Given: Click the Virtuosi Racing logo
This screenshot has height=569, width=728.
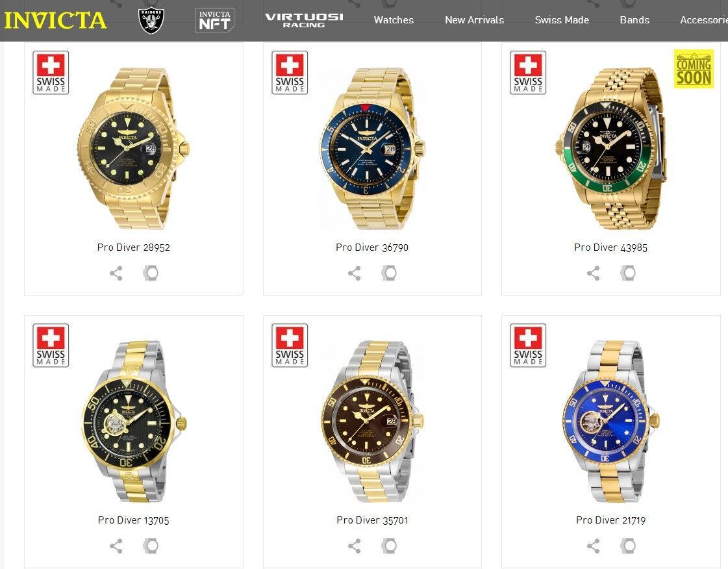Looking at the screenshot, I should point(304,20).
